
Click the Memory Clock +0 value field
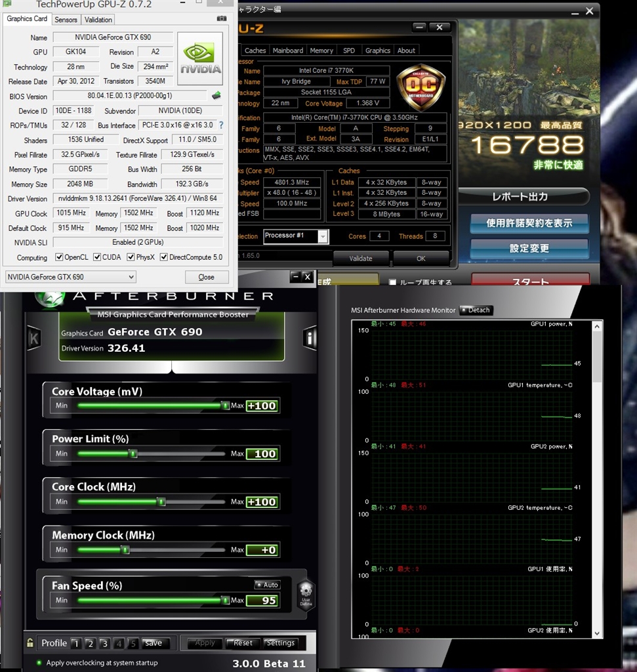point(262,550)
